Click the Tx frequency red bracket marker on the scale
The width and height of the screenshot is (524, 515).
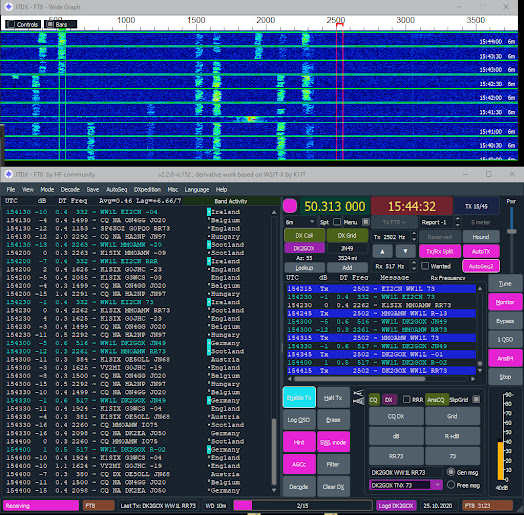point(340,25)
